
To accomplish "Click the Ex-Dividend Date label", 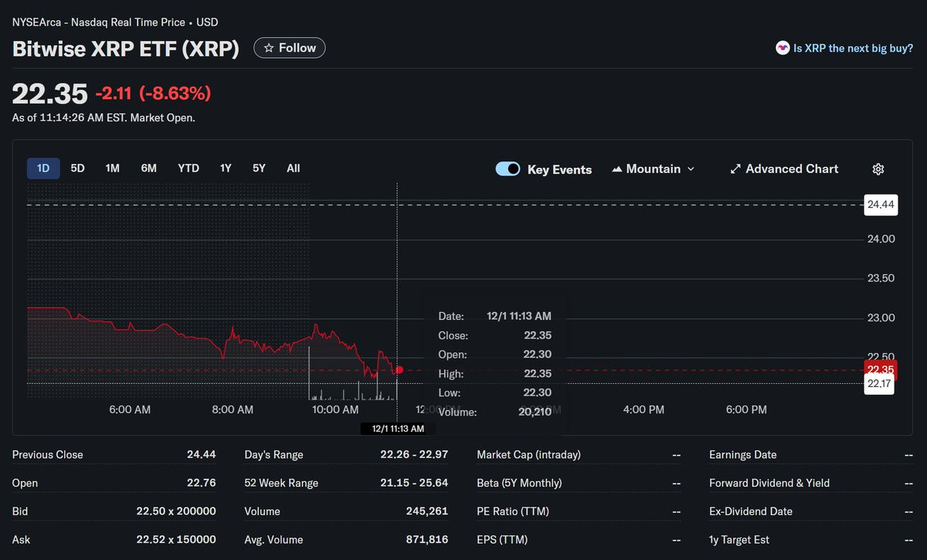I will click(751, 511).
